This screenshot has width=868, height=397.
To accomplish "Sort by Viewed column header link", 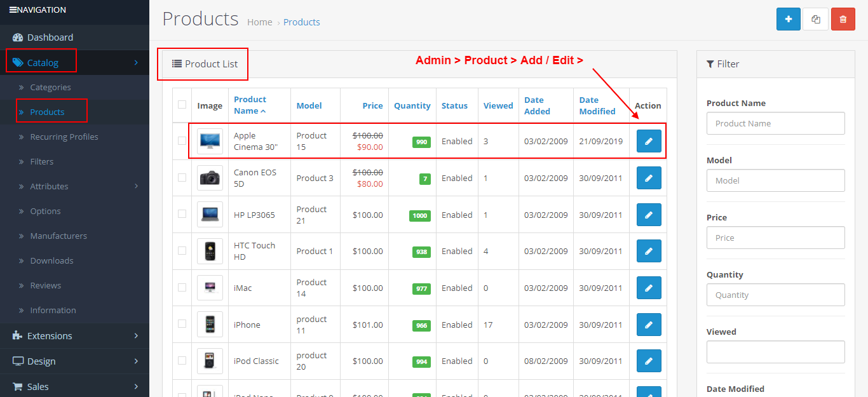I will [498, 105].
